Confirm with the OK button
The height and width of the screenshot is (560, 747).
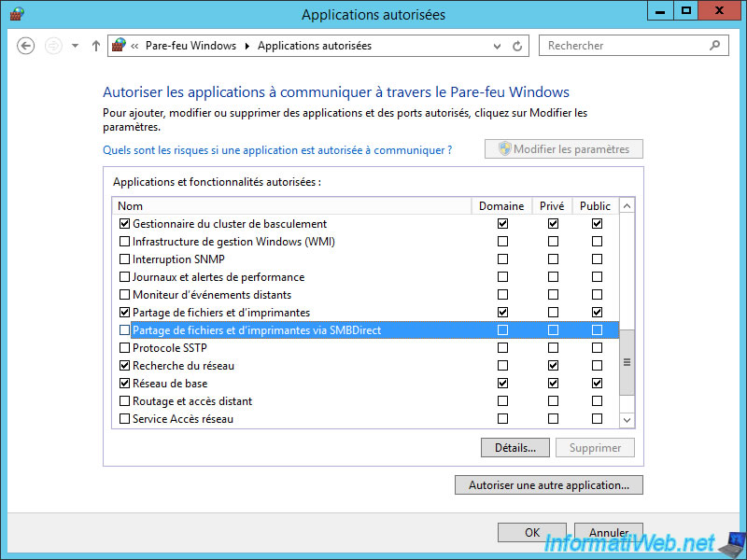532,532
